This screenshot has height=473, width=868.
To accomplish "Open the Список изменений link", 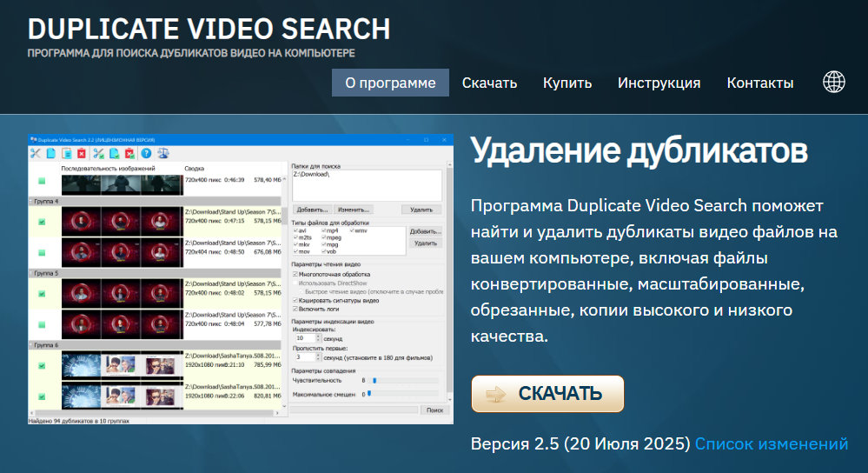I will (772, 443).
